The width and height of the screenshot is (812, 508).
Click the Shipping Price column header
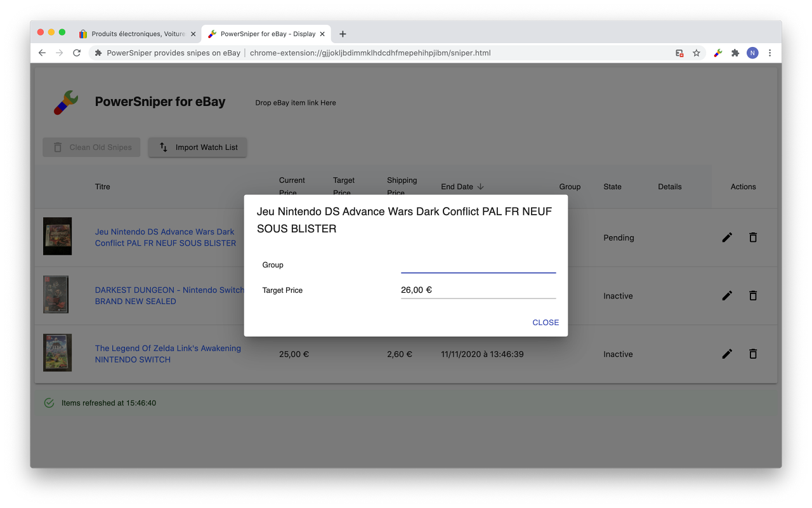402,187
